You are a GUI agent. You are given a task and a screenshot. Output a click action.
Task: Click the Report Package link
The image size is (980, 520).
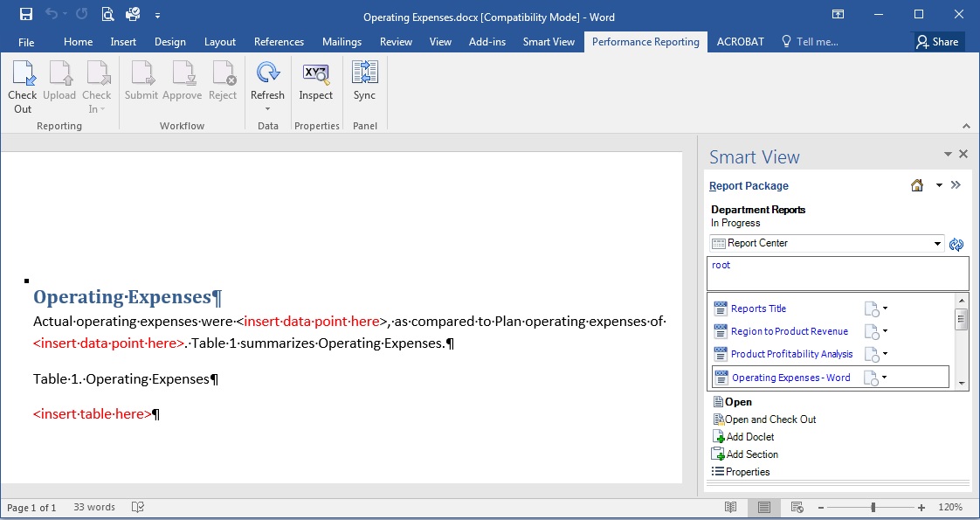pos(749,185)
